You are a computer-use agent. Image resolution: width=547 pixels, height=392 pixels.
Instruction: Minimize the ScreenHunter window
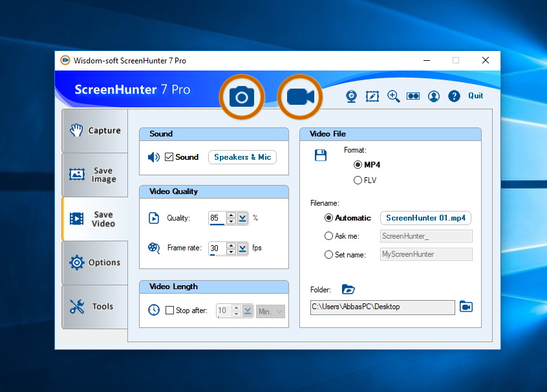click(x=427, y=60)
